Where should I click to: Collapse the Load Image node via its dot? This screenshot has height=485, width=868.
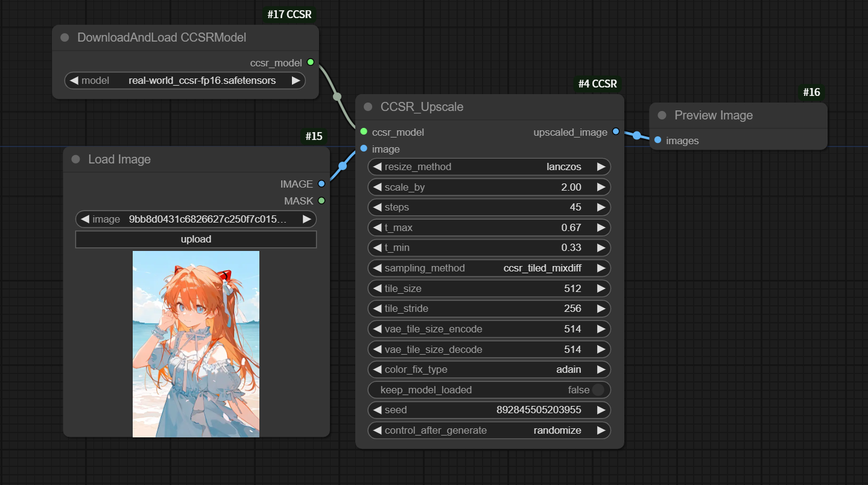tap(75, 159)
